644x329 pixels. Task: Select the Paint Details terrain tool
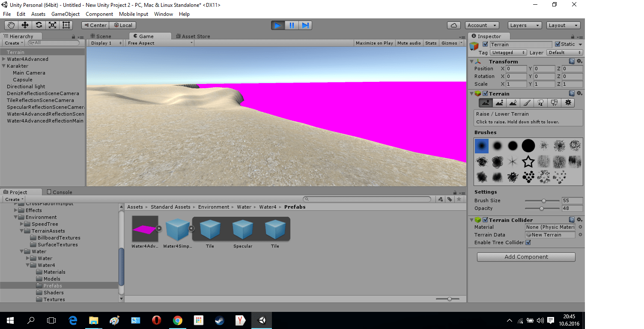click(554, 103)
